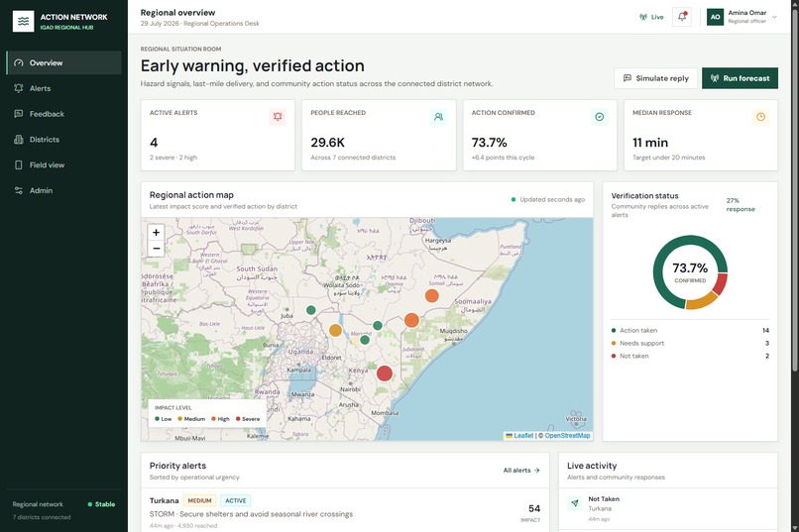Viewport: 799px width, 532px height.
Task: Click the Action Network wave logo
Action: click(x=23, y=22)
